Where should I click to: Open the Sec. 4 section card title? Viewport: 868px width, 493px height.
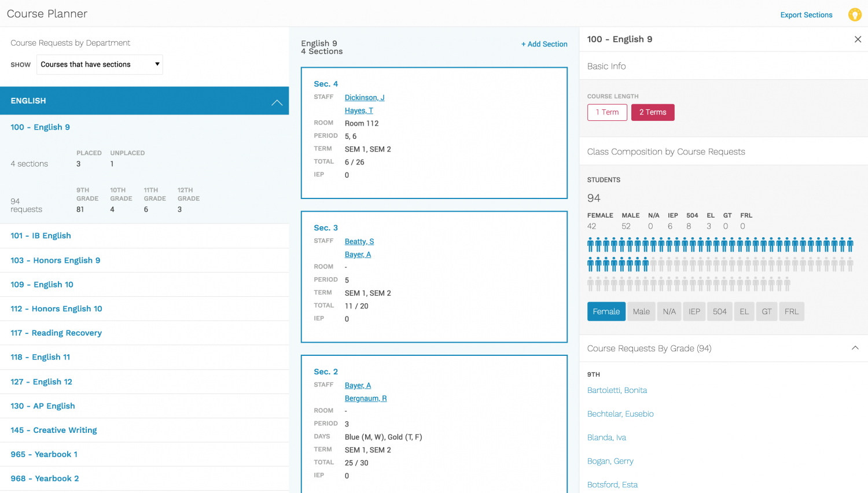coord(326,84)
